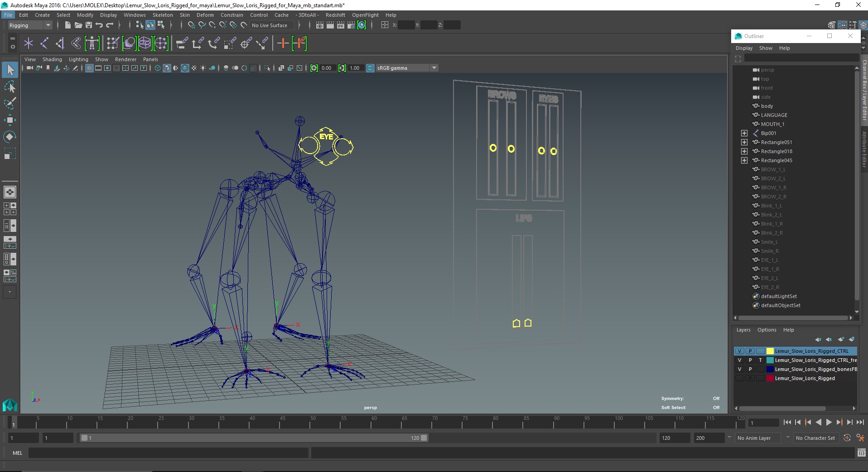The width and height of the screenshot is (868, 472).
Task: Expand the Rectangle051 node in Outliner
Action: pos(744,142)
